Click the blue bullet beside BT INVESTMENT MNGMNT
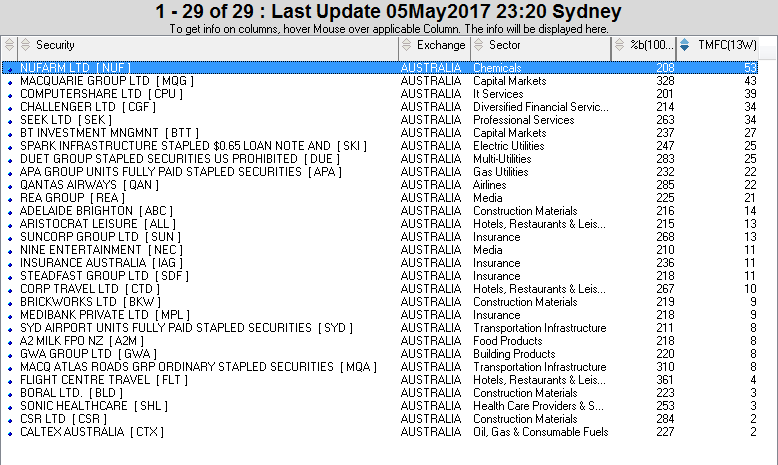 tap(10, 134)
